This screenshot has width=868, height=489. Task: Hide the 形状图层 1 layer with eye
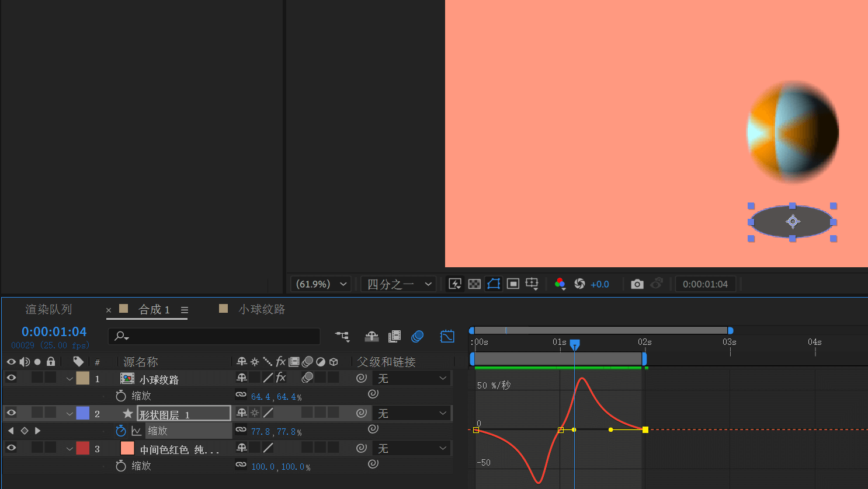click(x=11, y=413)
